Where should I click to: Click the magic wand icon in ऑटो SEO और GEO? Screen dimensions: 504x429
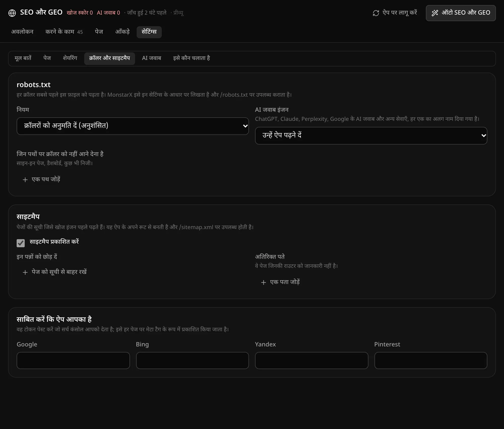(435, 13)
